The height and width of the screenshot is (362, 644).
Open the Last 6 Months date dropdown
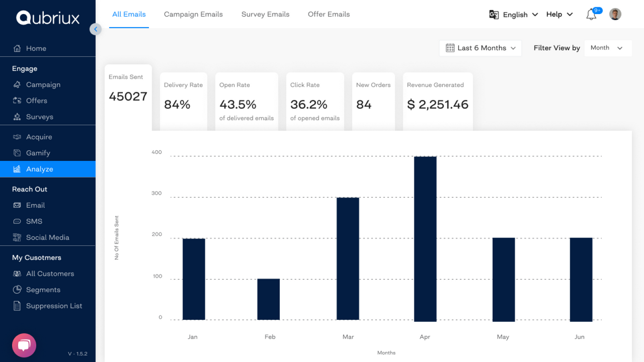[x=480, y=48]
